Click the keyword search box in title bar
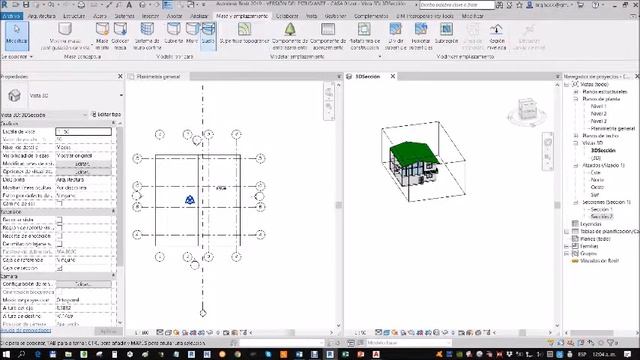Viewport: 640px width, 360px height. coord(457,5)
